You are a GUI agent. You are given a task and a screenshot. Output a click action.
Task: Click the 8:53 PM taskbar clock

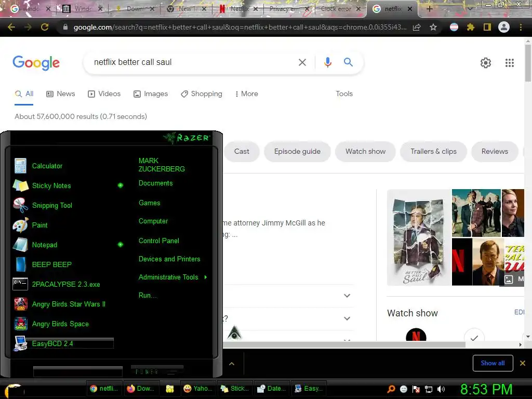[x=486, y=389]
